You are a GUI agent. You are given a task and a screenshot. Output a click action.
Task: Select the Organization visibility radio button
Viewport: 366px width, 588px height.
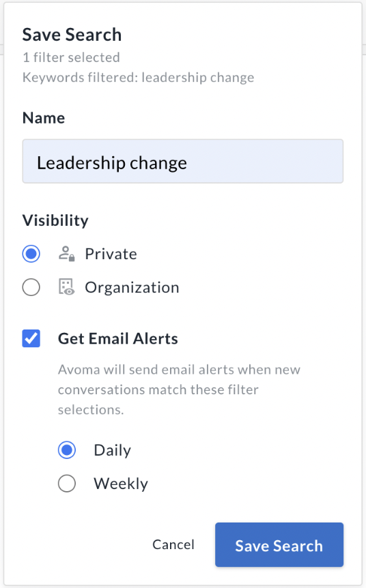coord(31,287)
